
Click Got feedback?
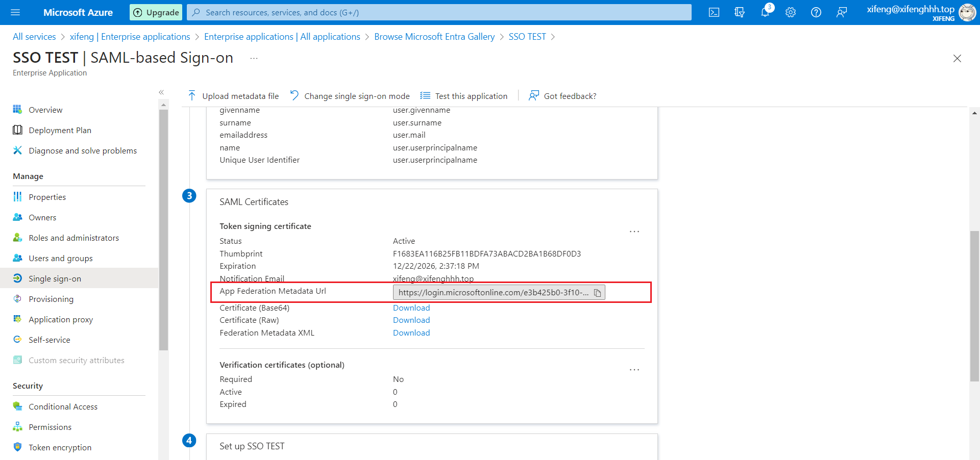click(x=562, y=96)
